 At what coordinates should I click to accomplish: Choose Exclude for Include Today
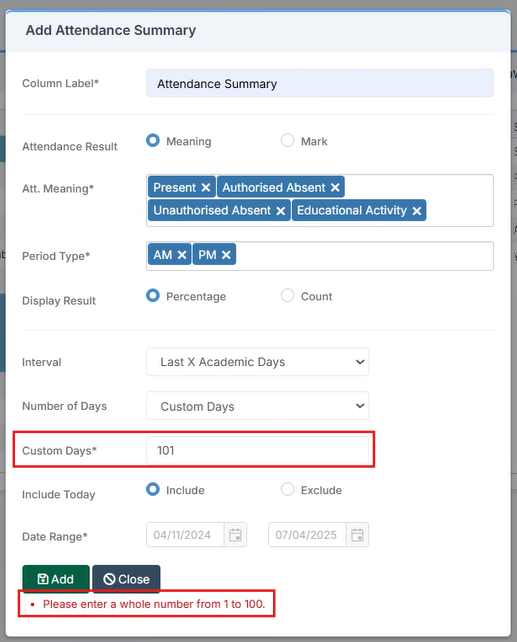point(287,489)
